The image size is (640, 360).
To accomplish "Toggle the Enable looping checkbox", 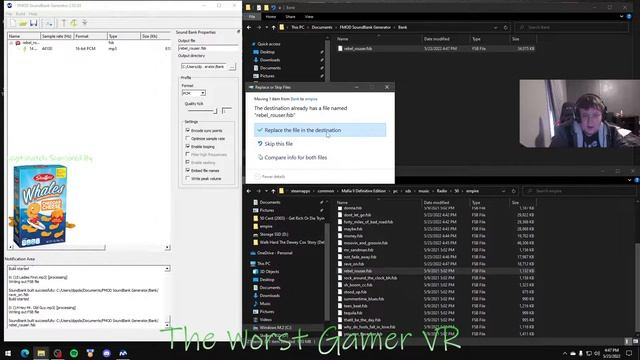I will coord(188,146).
